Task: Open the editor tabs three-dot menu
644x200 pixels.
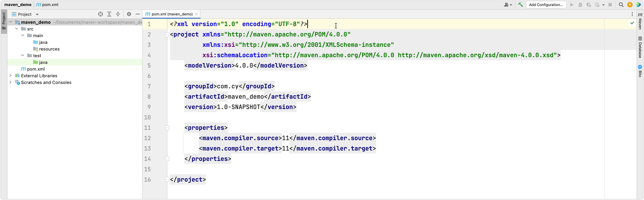Action: point(632,14)
